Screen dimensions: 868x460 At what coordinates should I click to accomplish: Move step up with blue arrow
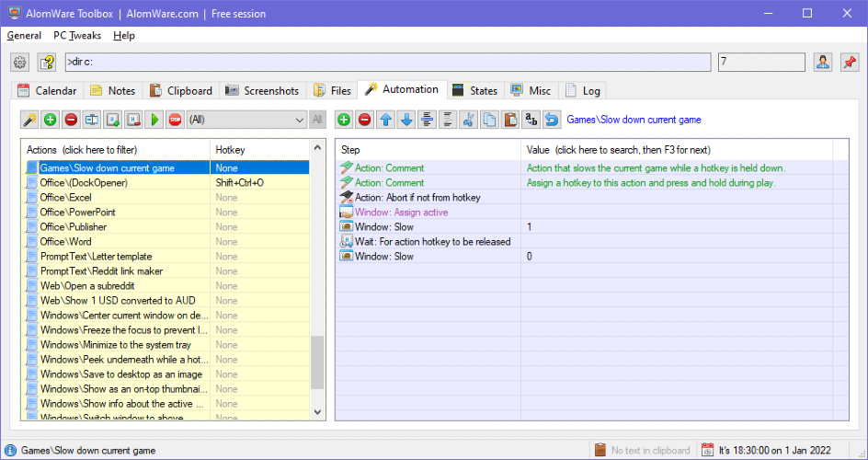coord(386,119)
